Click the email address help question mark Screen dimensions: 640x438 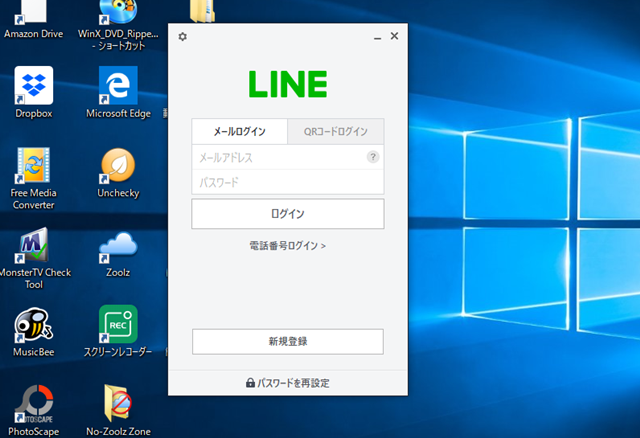(373, 157)
